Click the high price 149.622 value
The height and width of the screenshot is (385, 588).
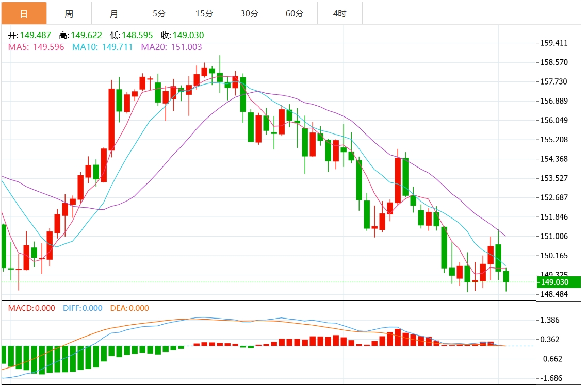click(x=86, y=35)
